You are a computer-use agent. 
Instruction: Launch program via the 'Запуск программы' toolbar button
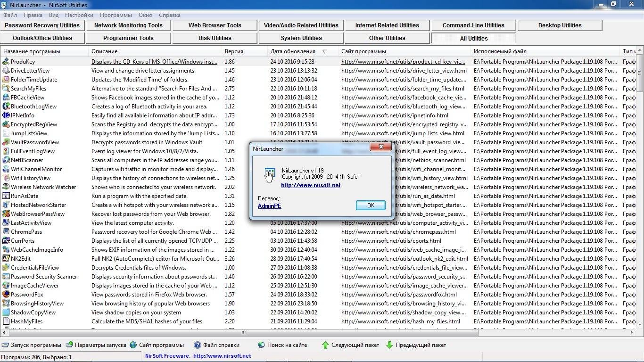(x=32, y=345)
